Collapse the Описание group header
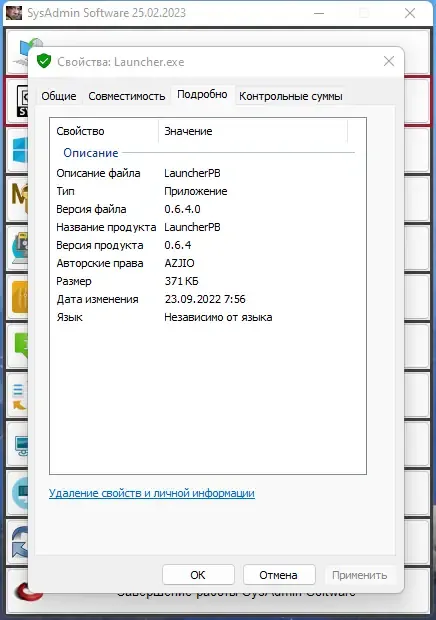 tap(91, 153)
